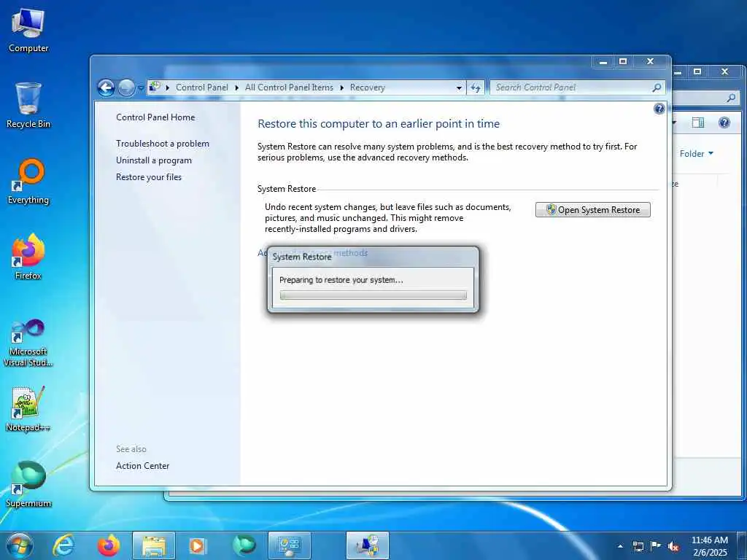
Task: Expand the arrow after All Control Panel Items
Action: [341, 87]
